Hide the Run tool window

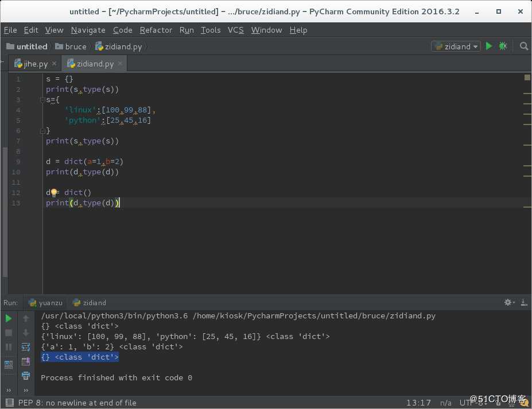click(x=524, y=302)
